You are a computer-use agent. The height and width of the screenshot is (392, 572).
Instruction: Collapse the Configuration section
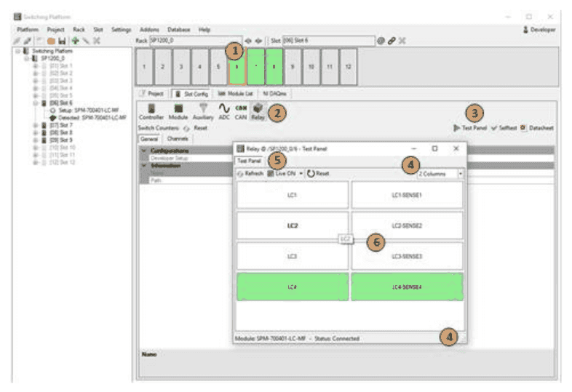(x=144, y=151)
